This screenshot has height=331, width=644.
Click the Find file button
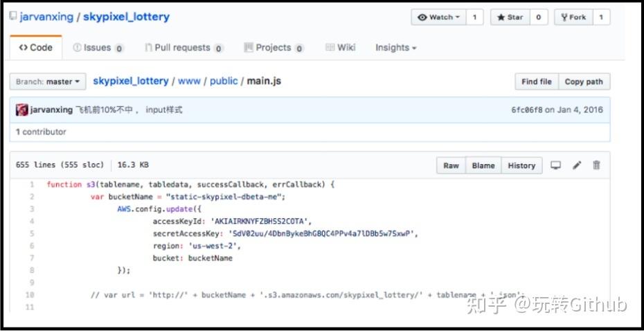[537, 82]
